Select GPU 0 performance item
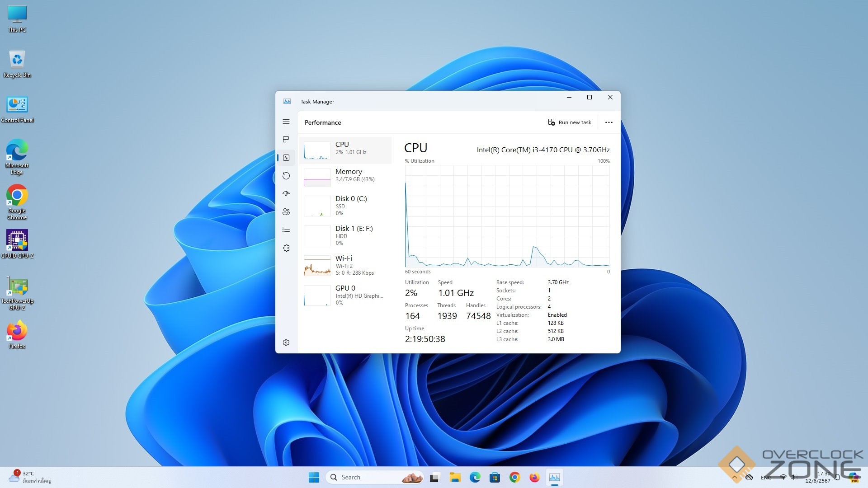This screenshot has width=868, height=488. tap(345, 295)
